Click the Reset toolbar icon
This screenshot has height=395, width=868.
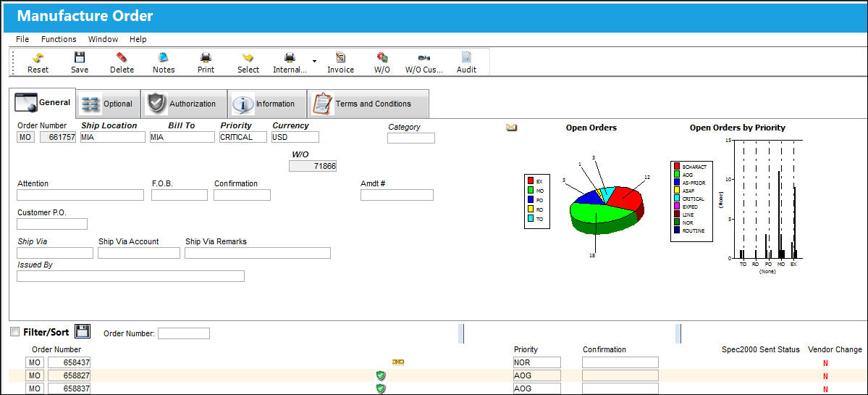click(x=38, y=57)
